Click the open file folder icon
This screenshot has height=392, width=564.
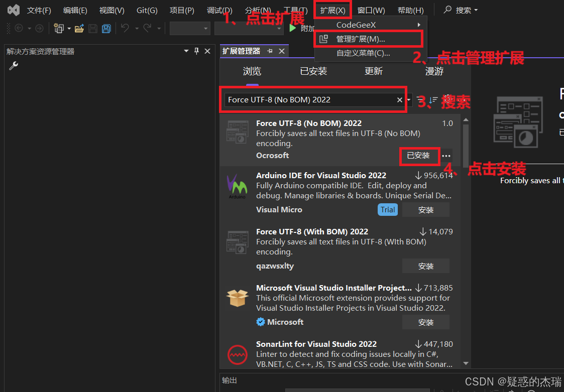click(79, 29)
